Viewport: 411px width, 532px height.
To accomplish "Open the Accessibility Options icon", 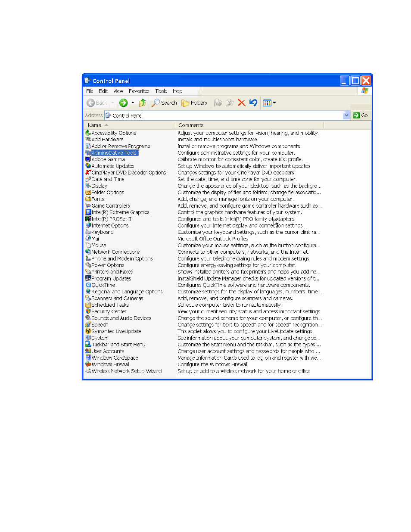I will click(88, 133).
